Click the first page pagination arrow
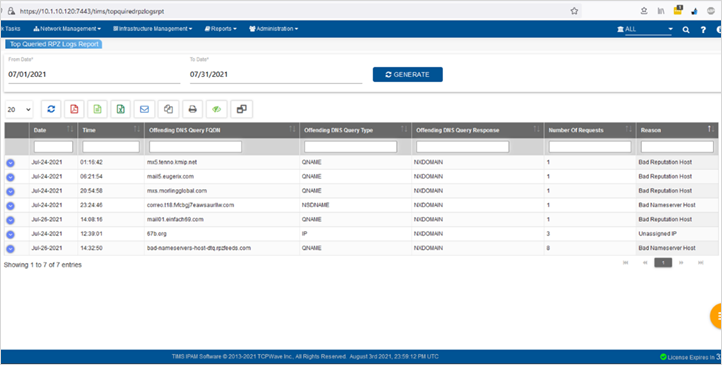The width and height of the screenshot is (722, 365). point(626,263)
